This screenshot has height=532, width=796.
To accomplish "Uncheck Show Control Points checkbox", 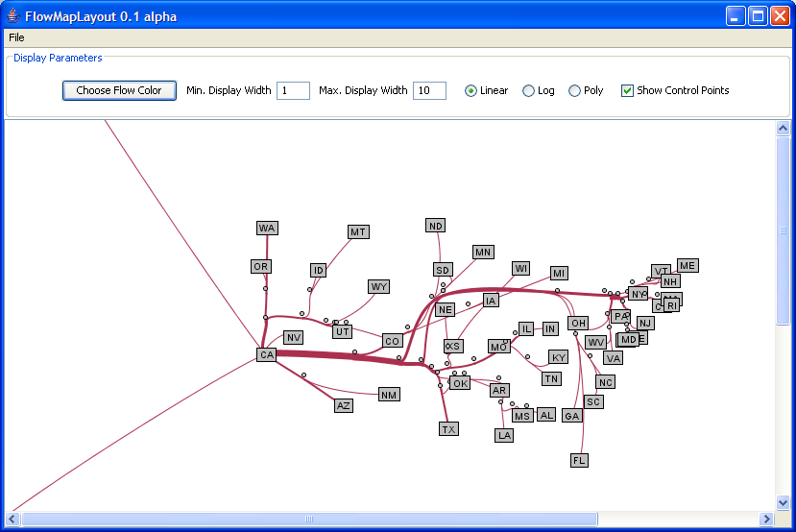I will point(628,91).
